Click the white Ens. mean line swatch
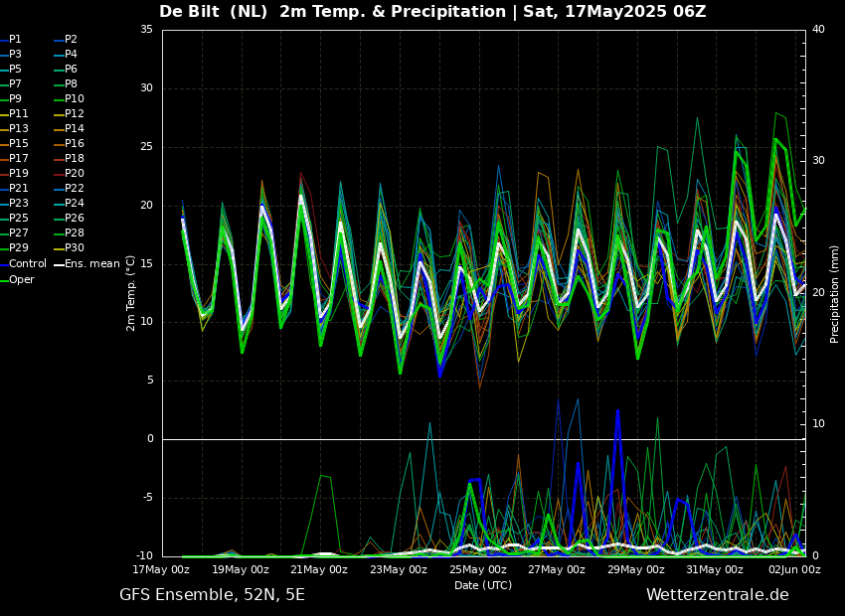Viewport: 845px width, 616px height. 59,264
